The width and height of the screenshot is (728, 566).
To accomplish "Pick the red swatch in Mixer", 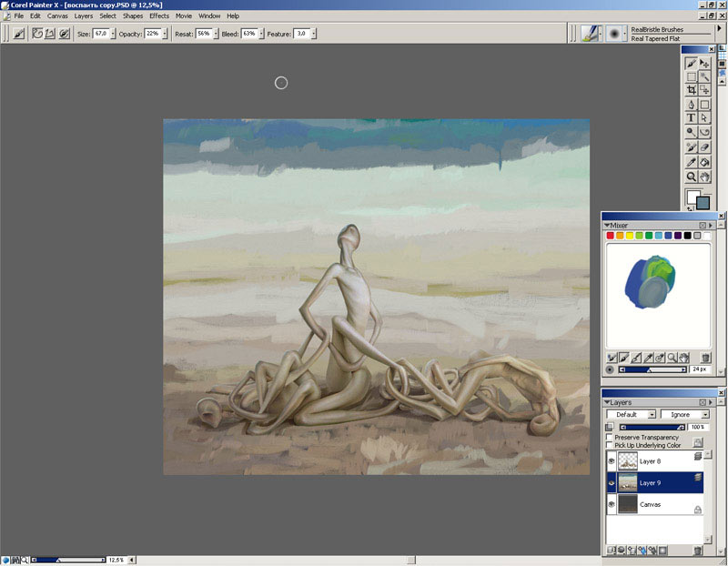I will (x=611, y=236).
